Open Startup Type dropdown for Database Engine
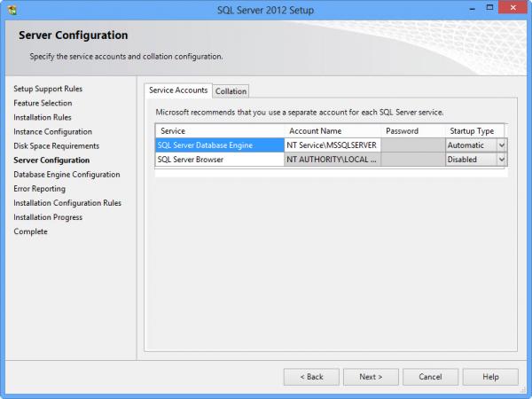 pyautogui.click(x=502, y=145)
